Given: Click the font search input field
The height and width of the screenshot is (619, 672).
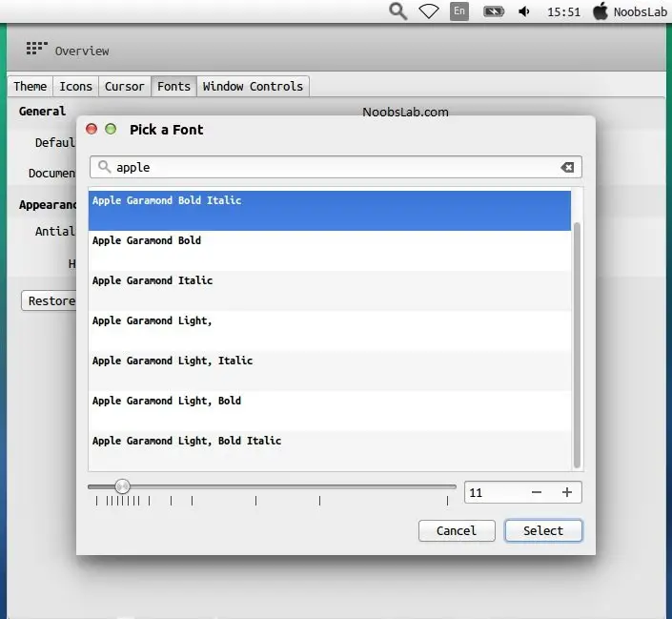Looking at the screenshot, I should pos(334,167).
